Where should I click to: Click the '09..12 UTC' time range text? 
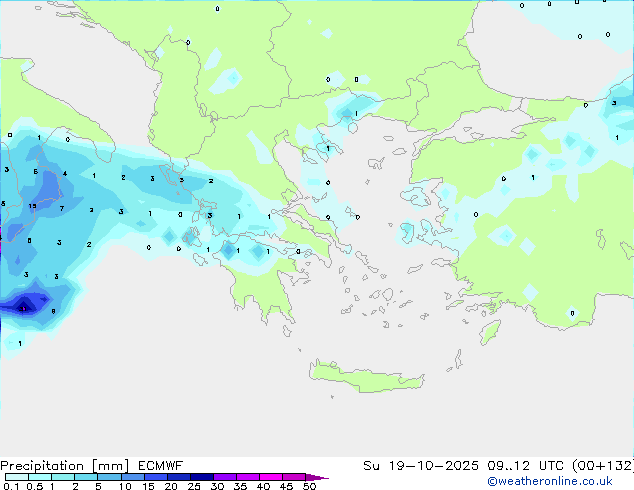coord(526,466)
